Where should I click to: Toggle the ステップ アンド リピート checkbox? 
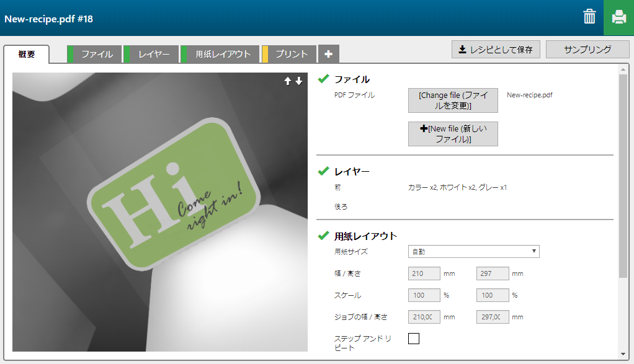pyautogui.click(x=414, y=339)
